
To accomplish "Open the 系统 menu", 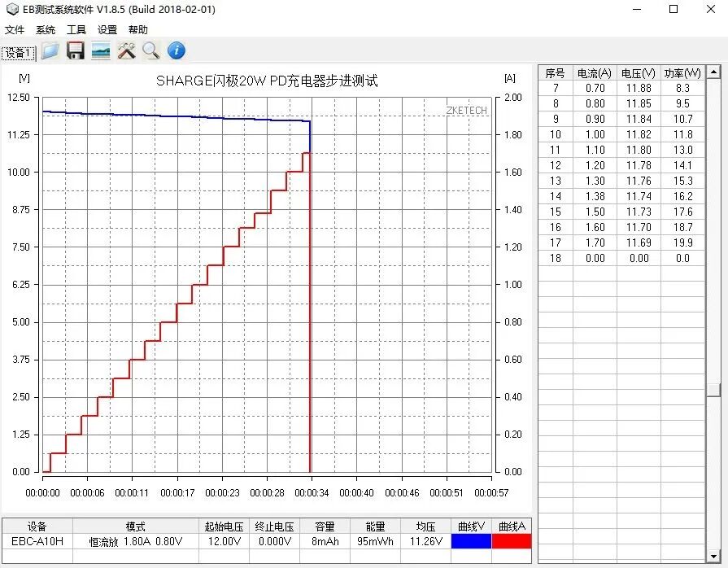I will click(46, 30).
